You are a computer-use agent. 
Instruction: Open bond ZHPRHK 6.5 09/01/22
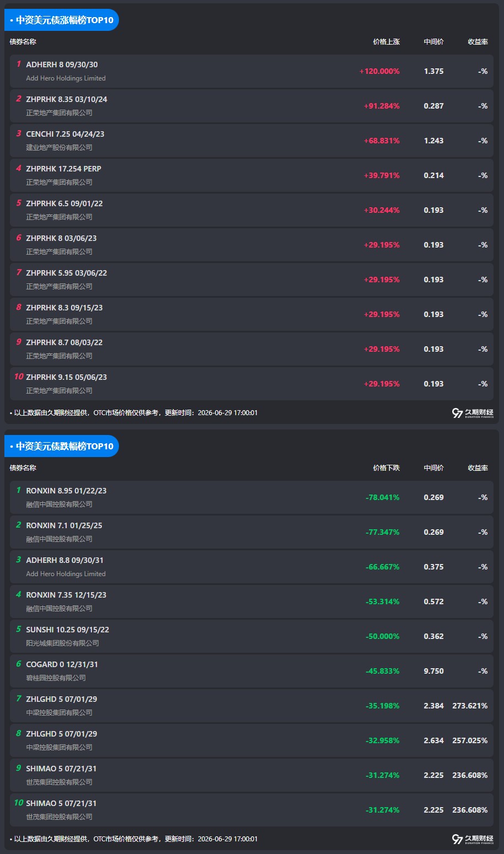(64, 203)
